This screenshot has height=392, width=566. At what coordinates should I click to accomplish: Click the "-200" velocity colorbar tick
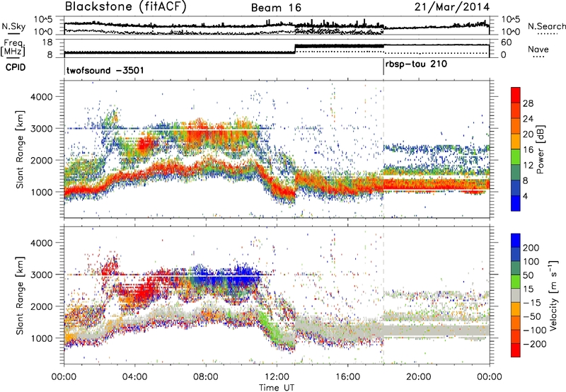pyautogui.click(x=536, y=345)
